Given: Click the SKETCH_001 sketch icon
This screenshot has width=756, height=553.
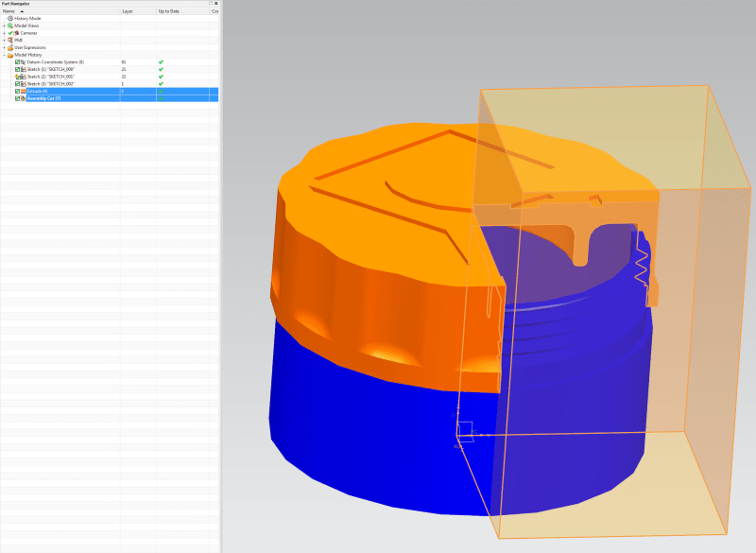Looking at the screenshot, I should (x=24, y=77).
